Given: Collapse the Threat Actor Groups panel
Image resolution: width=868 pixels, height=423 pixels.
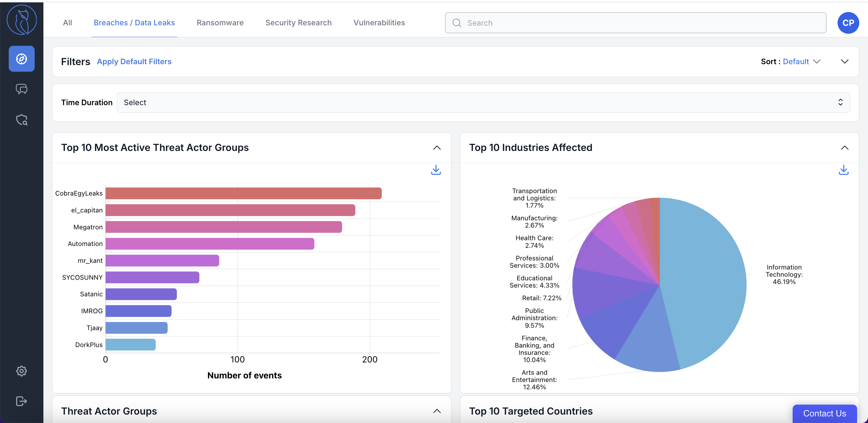Looking at the screenshot, I should pyautogui.click(x=437, y=411).
